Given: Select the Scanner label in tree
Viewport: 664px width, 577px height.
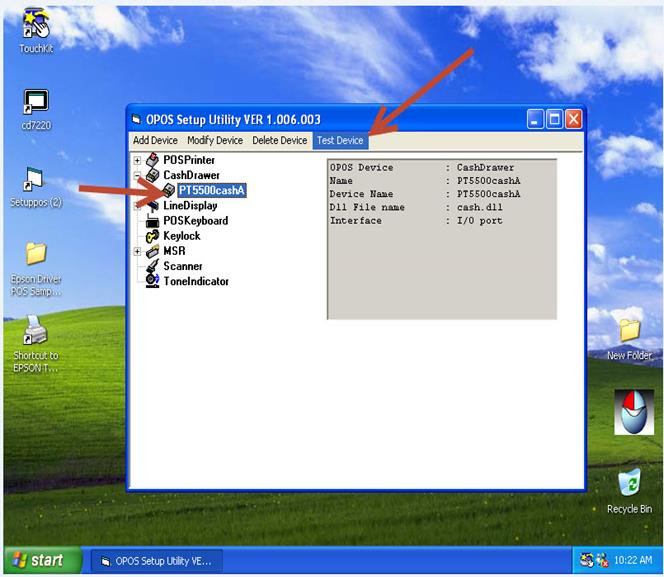Looking at the screenshot, I should pyautogui.click(x=183, y=266).
